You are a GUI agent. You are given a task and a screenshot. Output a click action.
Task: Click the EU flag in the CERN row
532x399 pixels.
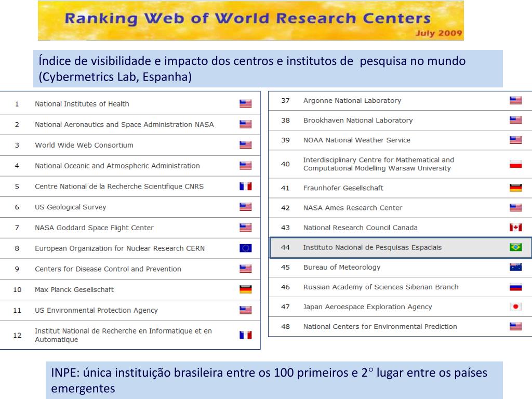click(245, 248)
